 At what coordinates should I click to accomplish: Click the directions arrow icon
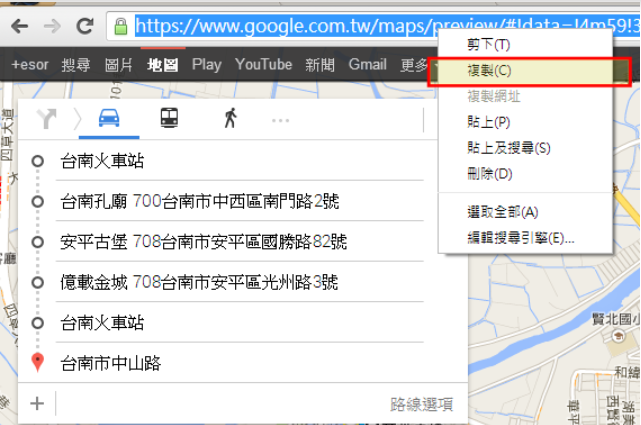pyautogui.click(x=47, y=119)
